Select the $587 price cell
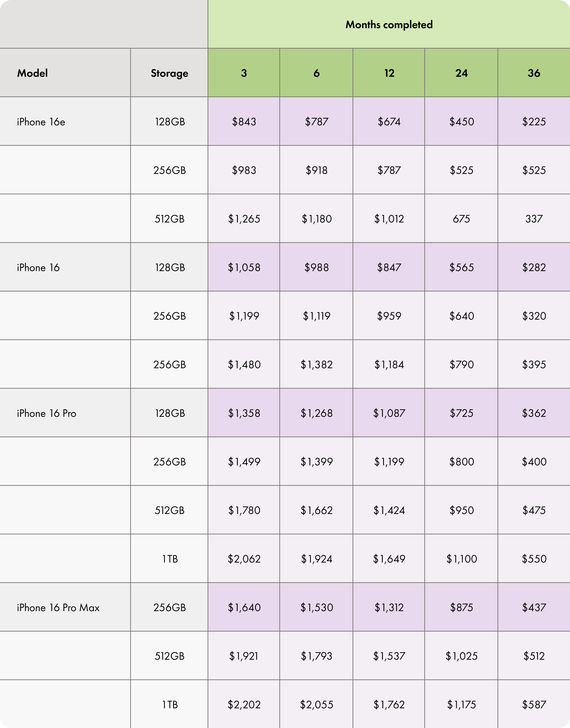The height and width of the screenshot is (728, 570). 534,704
